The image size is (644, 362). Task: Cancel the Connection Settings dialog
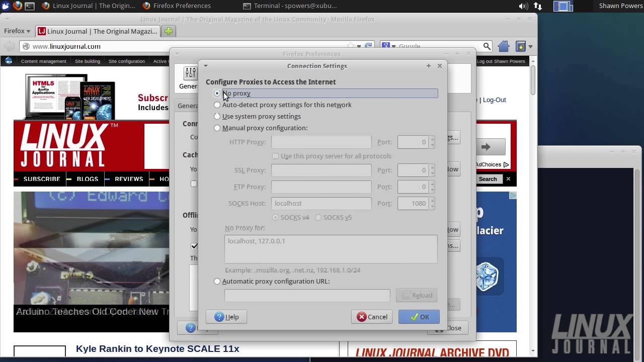pos(372,317)
